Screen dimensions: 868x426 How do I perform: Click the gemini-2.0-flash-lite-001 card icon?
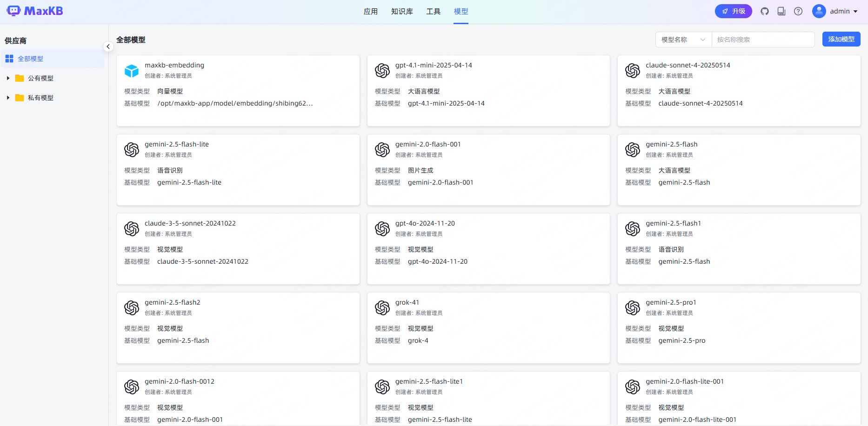(633, 387)
